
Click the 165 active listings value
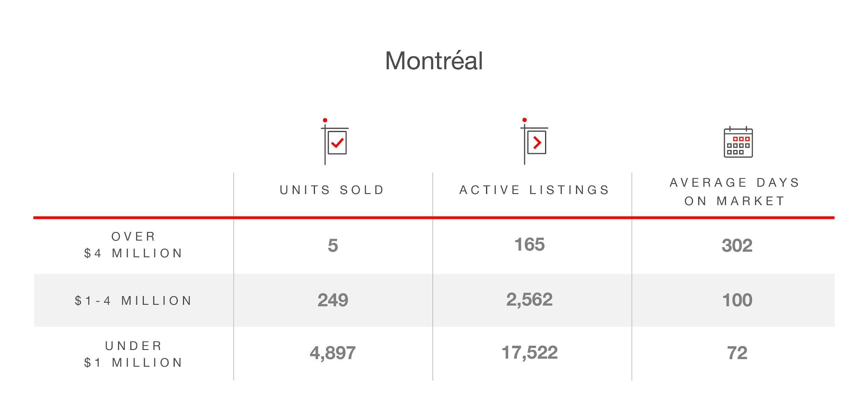[x=529, y=244]
